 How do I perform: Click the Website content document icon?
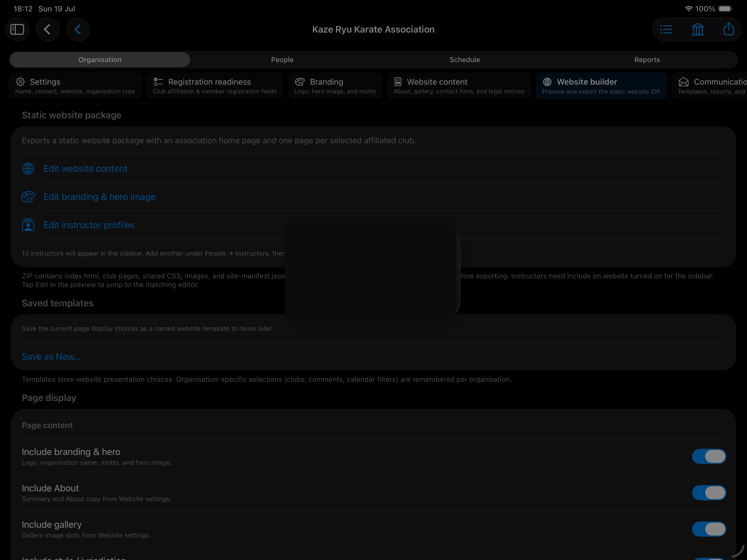398,82
